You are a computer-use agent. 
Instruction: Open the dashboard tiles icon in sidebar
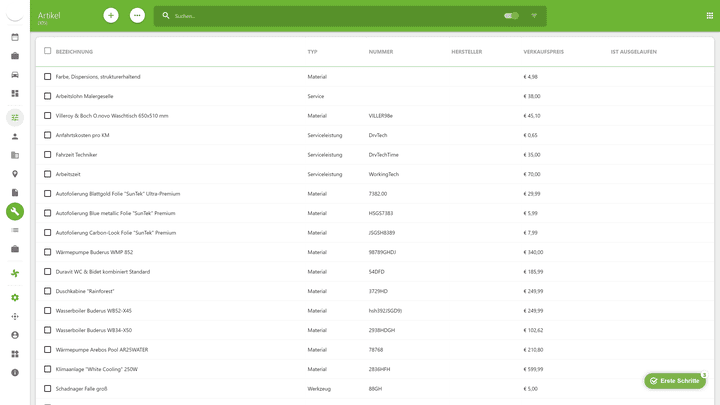coord(15,94)
